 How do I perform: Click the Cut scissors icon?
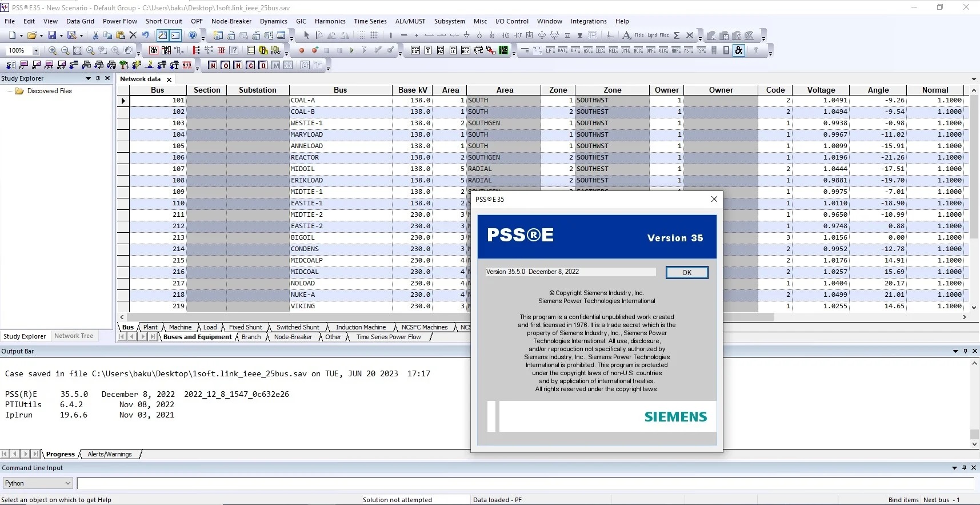coord(95,35)
